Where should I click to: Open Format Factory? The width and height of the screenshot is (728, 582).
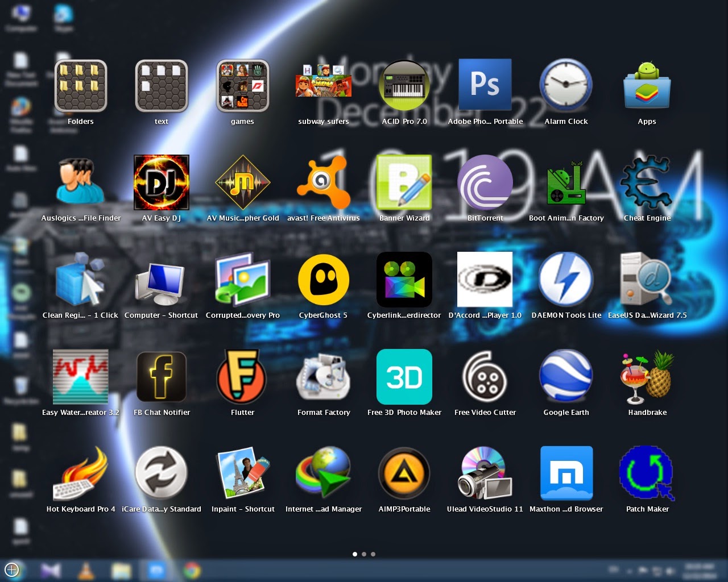[x=324, y=376]
